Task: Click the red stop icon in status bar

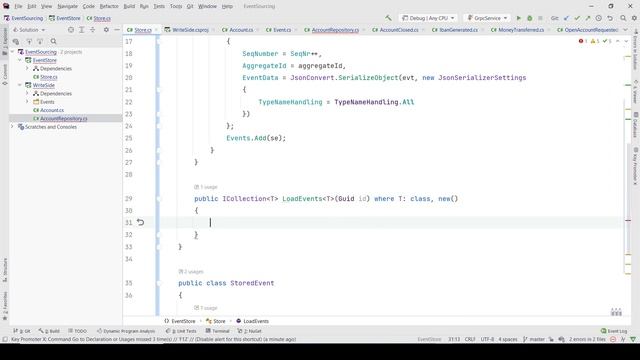Action: click(613, 339)
